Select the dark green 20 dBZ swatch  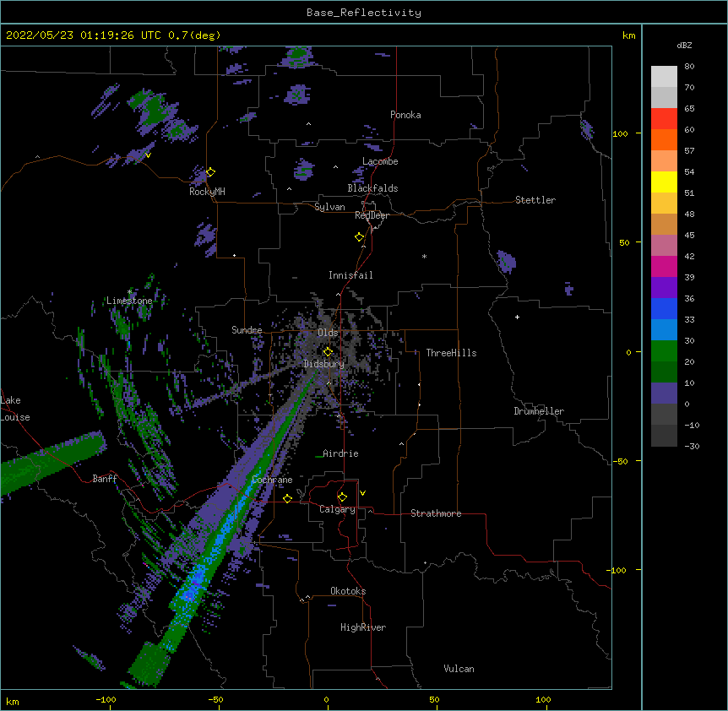point(664,372)
